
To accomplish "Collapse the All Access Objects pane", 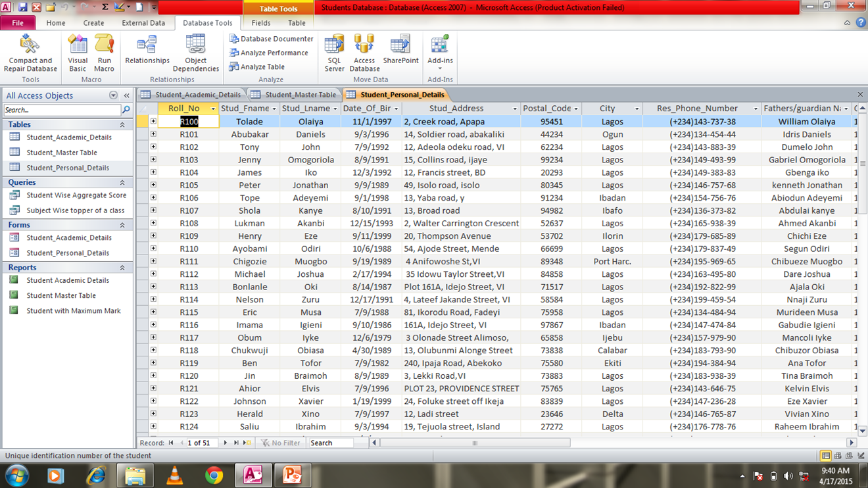I will [x=125, y=95].
